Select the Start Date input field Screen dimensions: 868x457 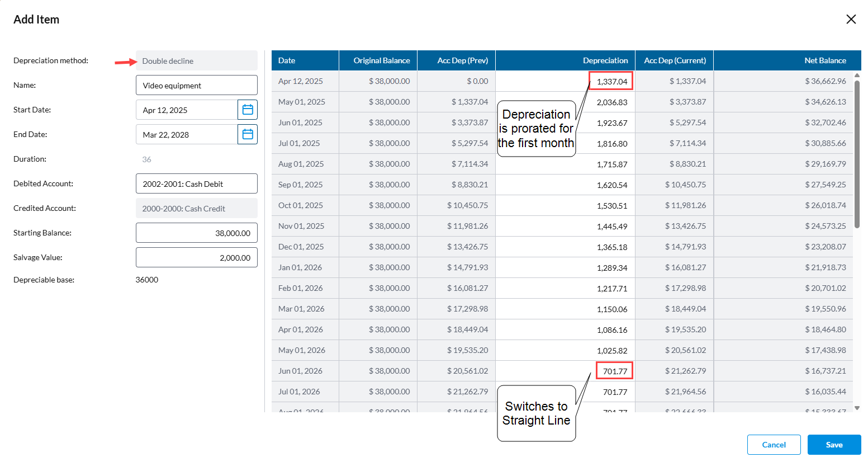(x=187, y=110)
